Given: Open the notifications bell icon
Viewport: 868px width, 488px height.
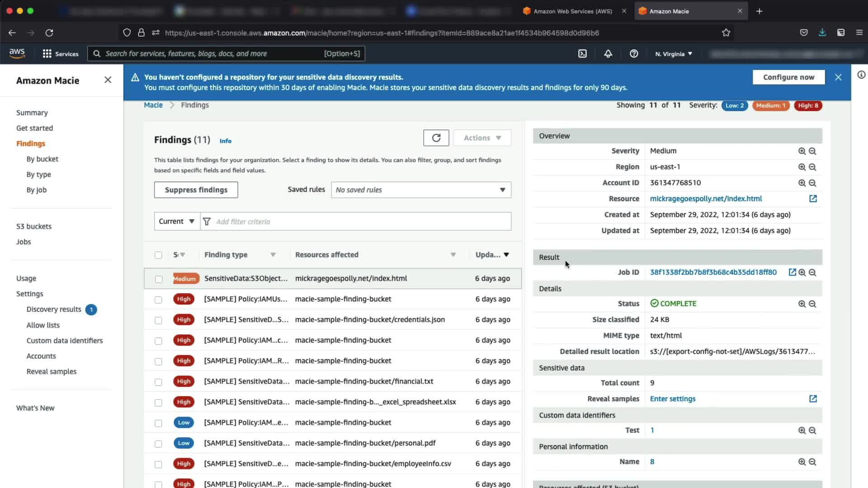Looking at the screenshot, I should coord(608,54).
